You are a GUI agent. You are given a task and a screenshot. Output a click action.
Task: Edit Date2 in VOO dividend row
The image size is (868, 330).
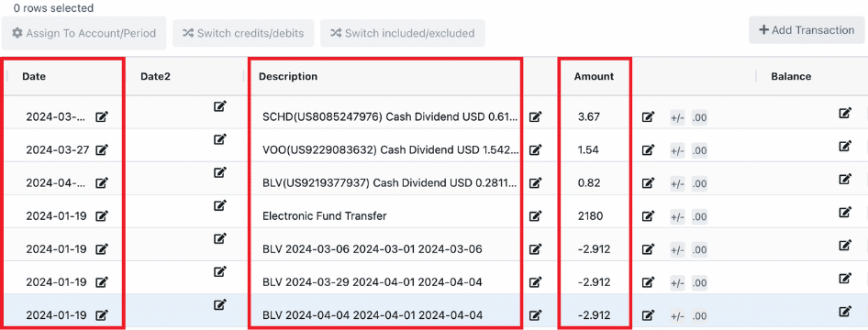click(x=220, y=139)
